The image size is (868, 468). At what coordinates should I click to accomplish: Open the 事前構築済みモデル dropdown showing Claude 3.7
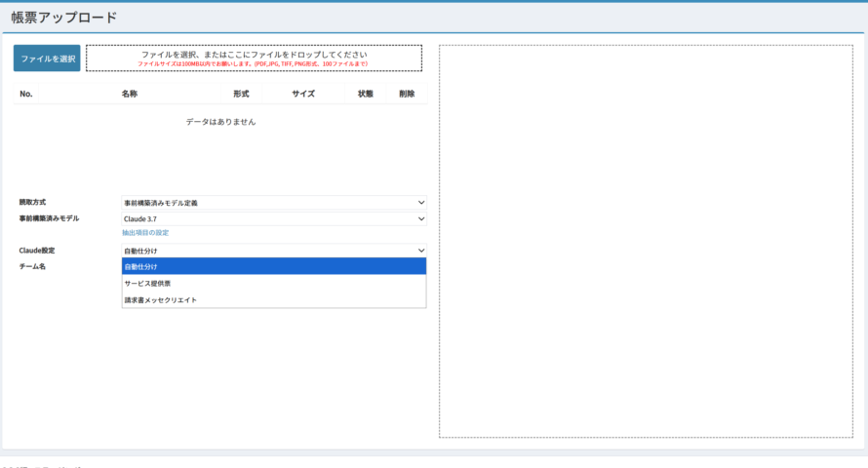(273, 219)
